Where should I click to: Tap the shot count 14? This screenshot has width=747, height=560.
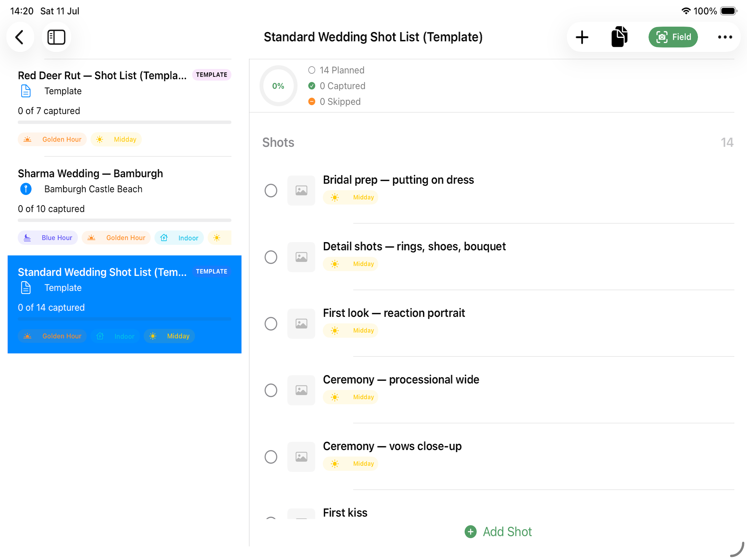727,142
